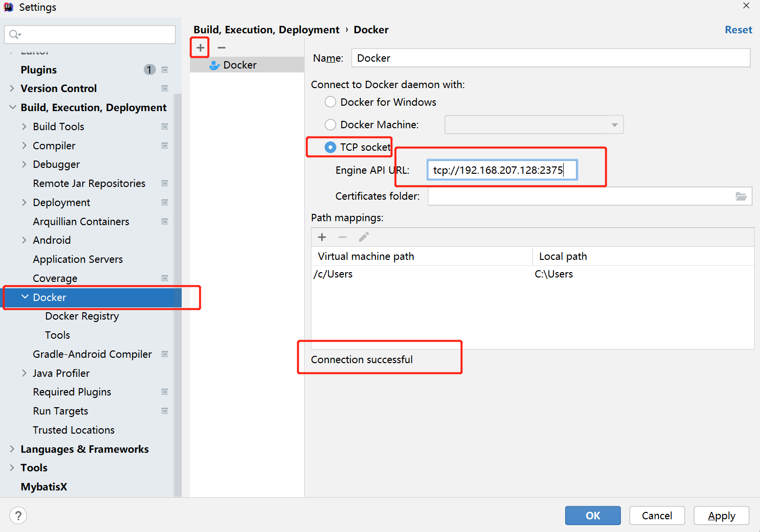Expand Version Control settings group
The width and height of the screenshot is (760, 532).
pos(12,89)
